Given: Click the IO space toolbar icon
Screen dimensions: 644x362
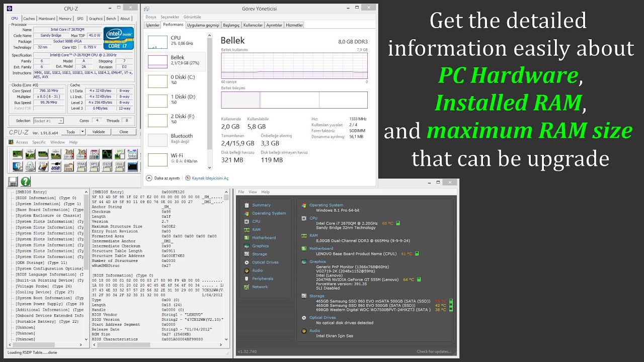Looking at the screenshot, I should [x=69, y=154].
